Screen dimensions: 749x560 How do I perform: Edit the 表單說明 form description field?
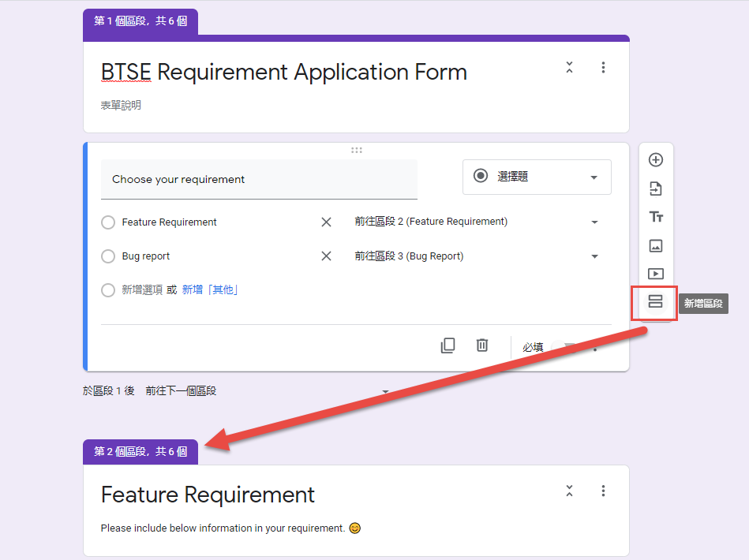121,105
